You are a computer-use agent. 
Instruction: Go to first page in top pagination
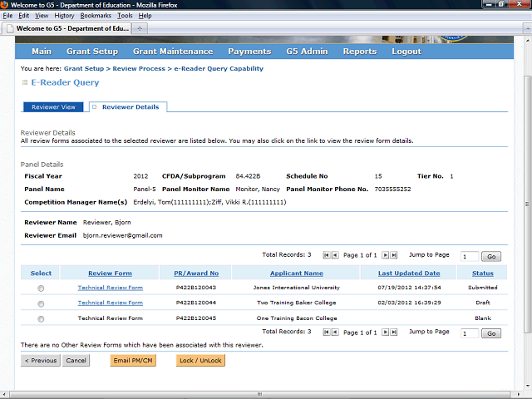327,255
